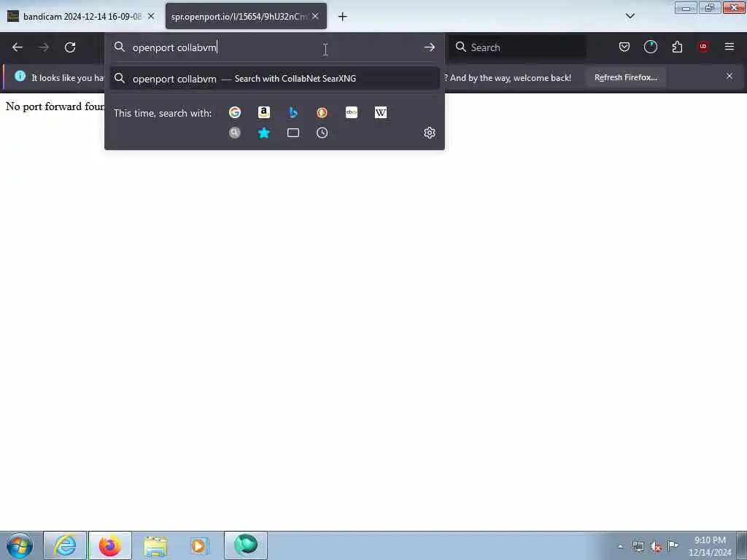Viewport: 747px width, 560px height.
Task: Dismiss the notification bar
Action: tap(729, 76)
